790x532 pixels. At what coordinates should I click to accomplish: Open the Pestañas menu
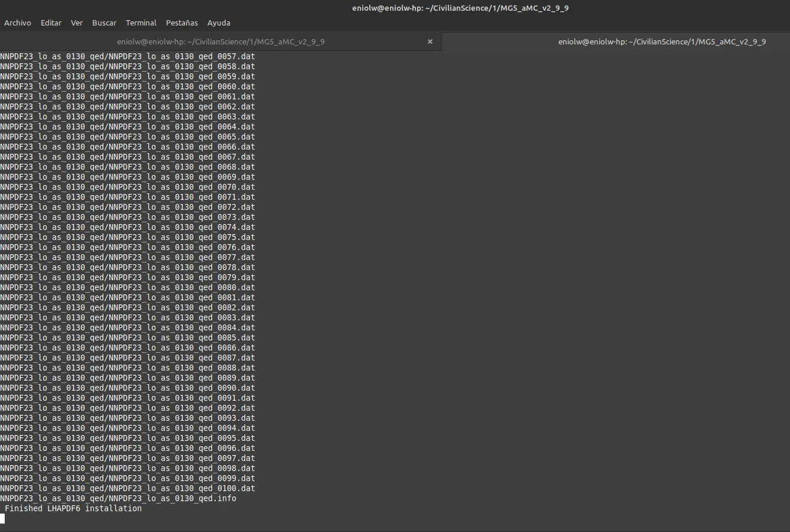[x=181, y=23]
